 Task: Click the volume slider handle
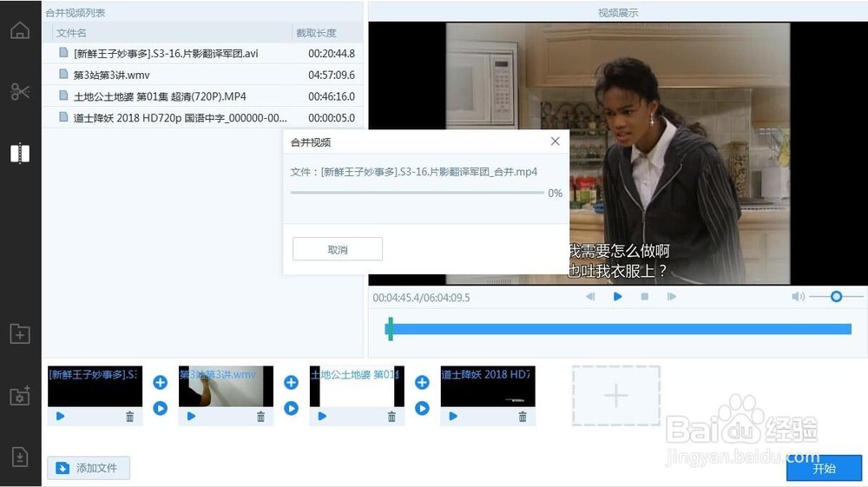[x=836, y=297]
